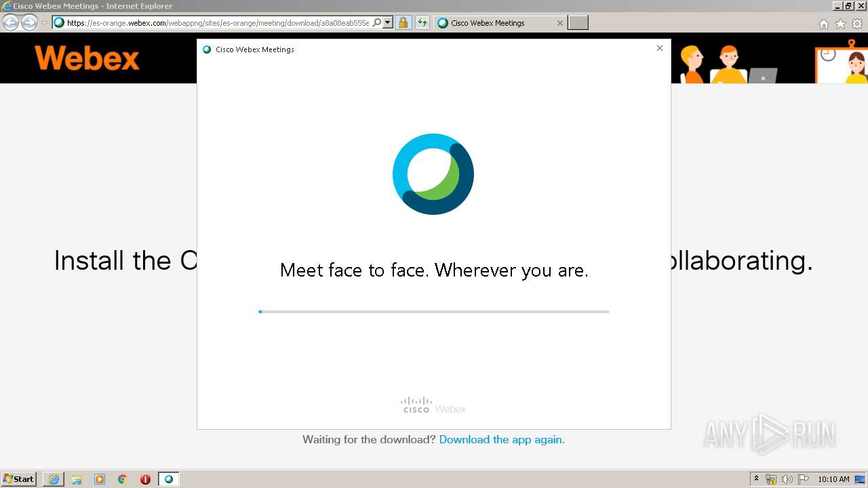This screenshot has height=488, width=868.
Task: Close the Cisco Webex Meetings installer dialog
Action: [660, 48]
